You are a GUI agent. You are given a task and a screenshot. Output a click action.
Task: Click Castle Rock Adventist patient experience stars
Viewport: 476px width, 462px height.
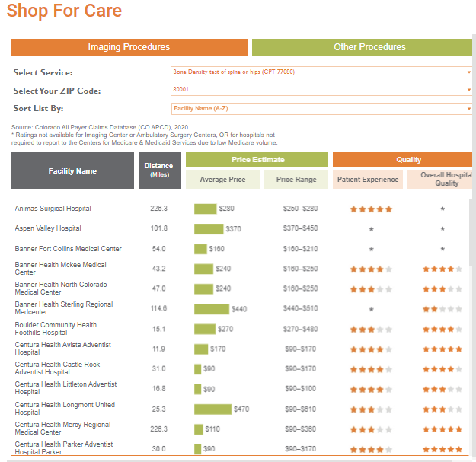point(371,369)
